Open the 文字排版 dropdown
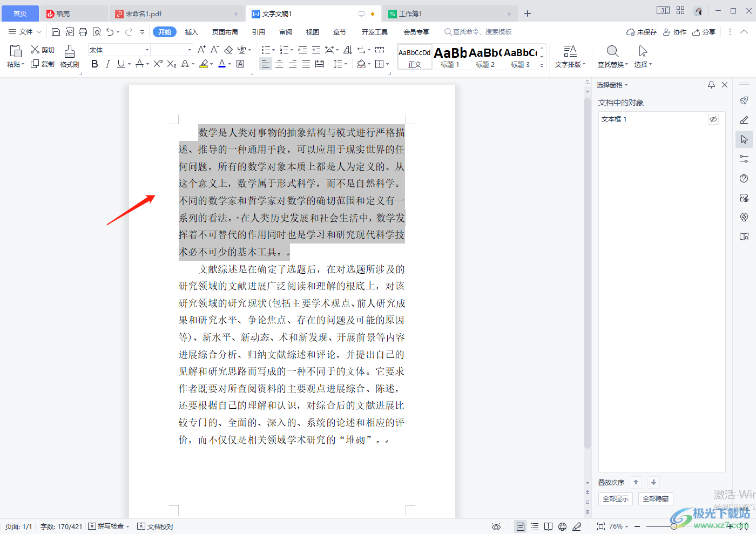Screen dimensions: 756x534 tap(570, 64)
